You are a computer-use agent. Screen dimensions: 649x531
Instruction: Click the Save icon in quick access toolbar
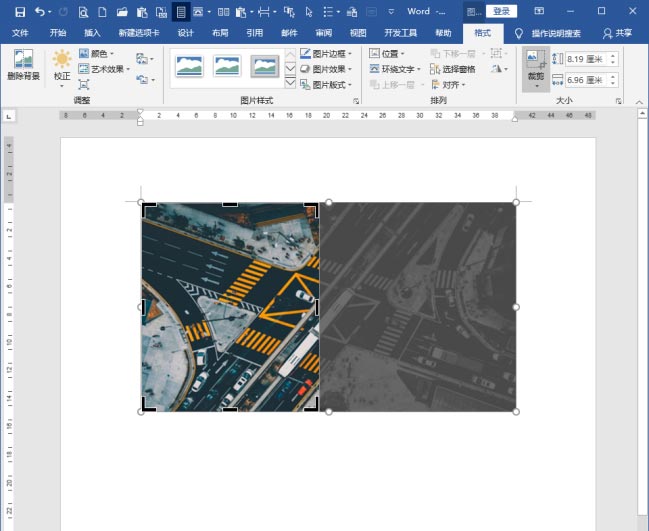pyautogui.click(x=19, y=12)
